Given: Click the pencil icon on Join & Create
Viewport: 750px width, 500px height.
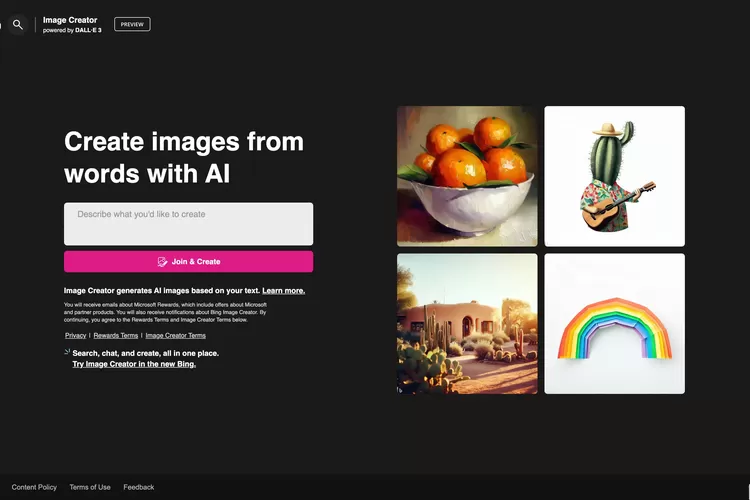Looking at the screenshot, I should [x=162, y=262].
